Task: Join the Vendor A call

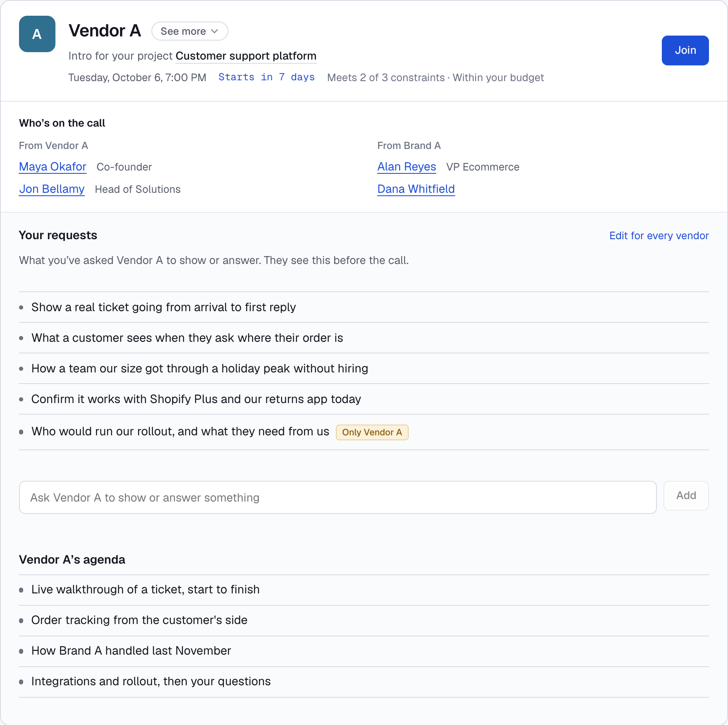Action: point(685,50)
